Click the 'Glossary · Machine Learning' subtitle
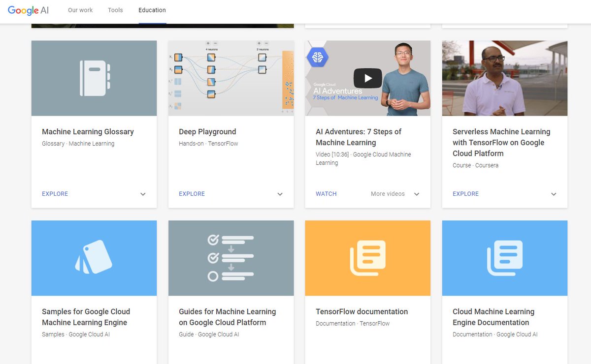The image size is (591, 364). click(78, 144)
